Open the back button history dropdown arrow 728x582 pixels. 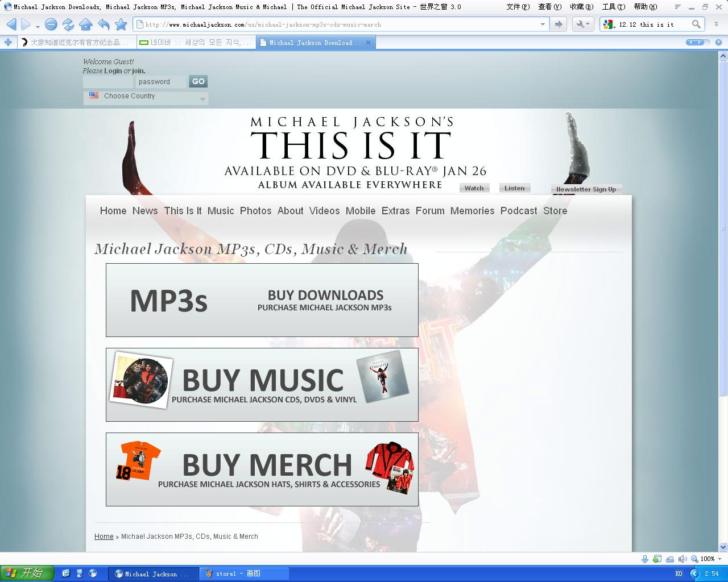pyautogui.click(x=37, y=28)
